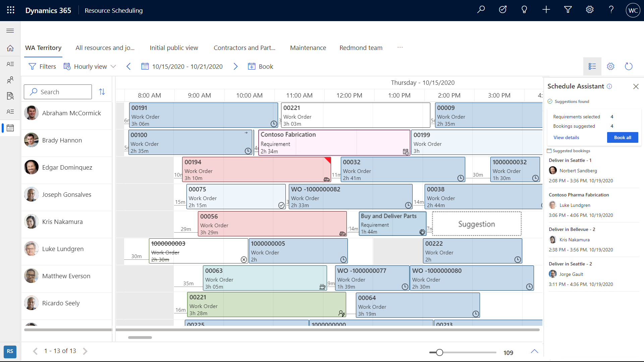Toggle the Filters on/off
Screen dimensions: 644x362
[43, 66]
